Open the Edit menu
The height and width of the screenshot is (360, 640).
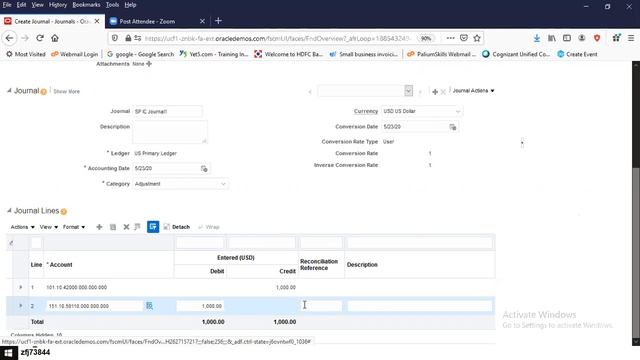point(22,5)
